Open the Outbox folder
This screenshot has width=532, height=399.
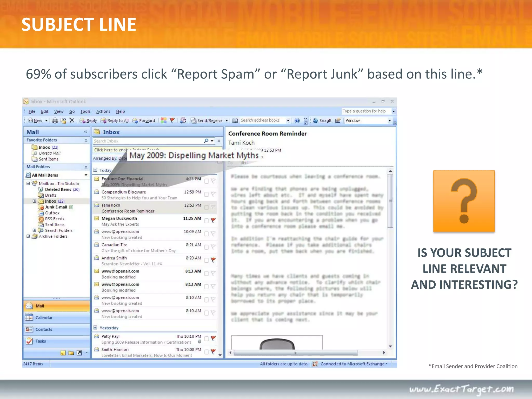pyautogui.click(x=49, y=213)
